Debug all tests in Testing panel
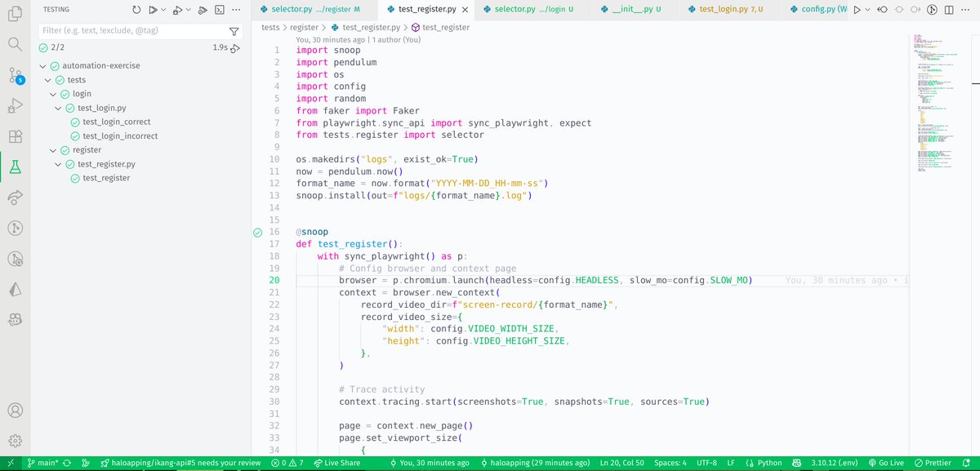 coord(177,10)
